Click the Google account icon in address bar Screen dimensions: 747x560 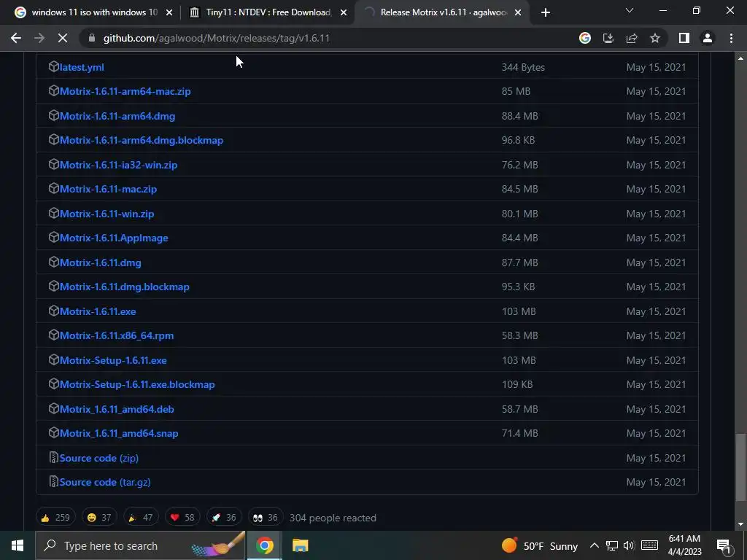585,38
